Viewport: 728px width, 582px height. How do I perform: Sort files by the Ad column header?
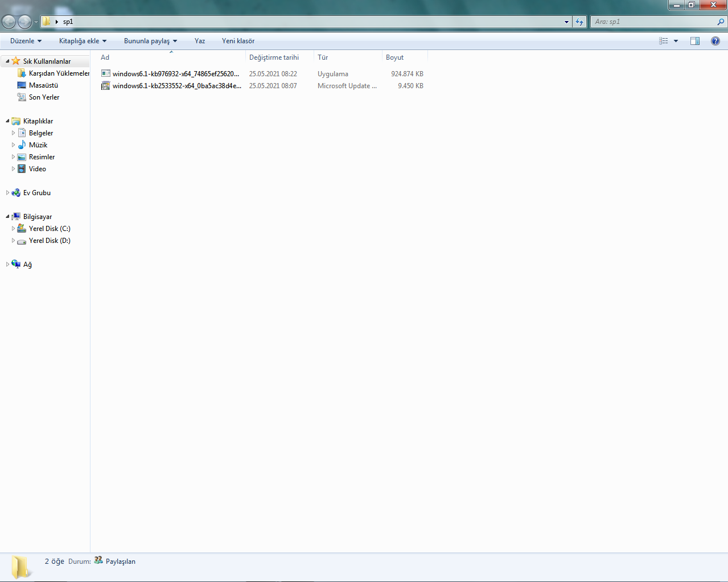[x=171, y=57]
